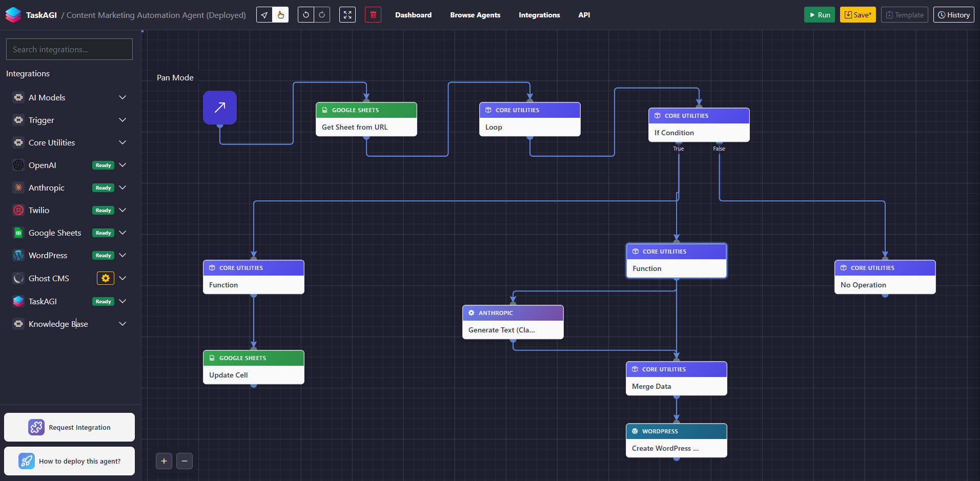Click the Twilio logo icon
The image size is (980, 481).
click(x=18, y=210)
